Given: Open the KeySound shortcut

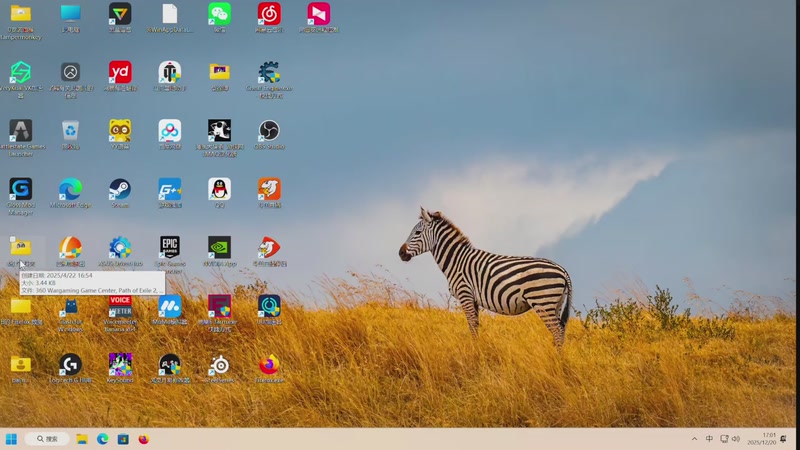Looking at the screenshot, I should coord(120,365).
